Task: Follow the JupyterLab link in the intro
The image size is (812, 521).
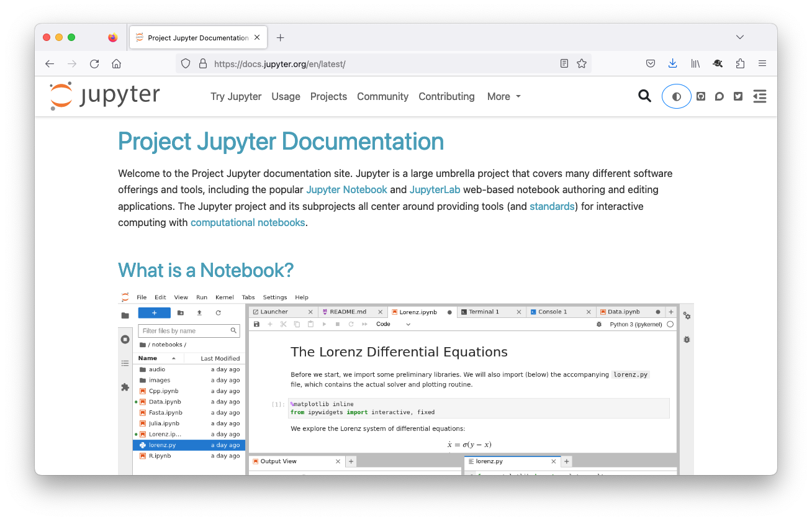Action: coord(435,189)
